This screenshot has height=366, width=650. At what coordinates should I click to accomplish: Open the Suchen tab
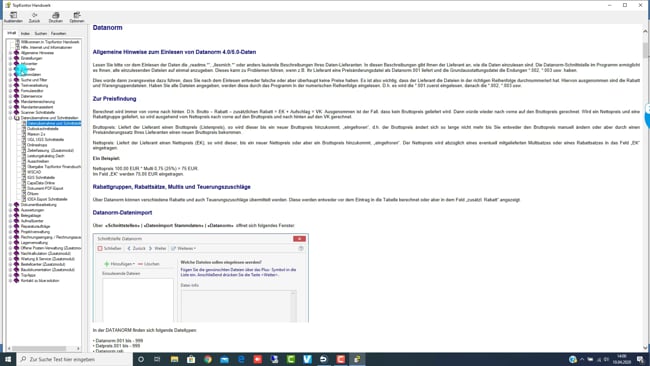pyautogui.click(x=41, y=33)
